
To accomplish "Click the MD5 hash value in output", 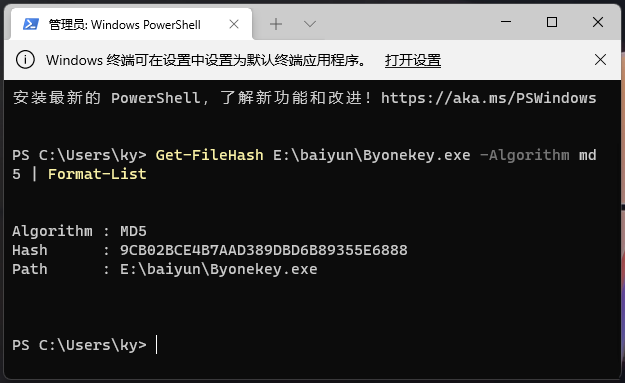I will (263, 250).
